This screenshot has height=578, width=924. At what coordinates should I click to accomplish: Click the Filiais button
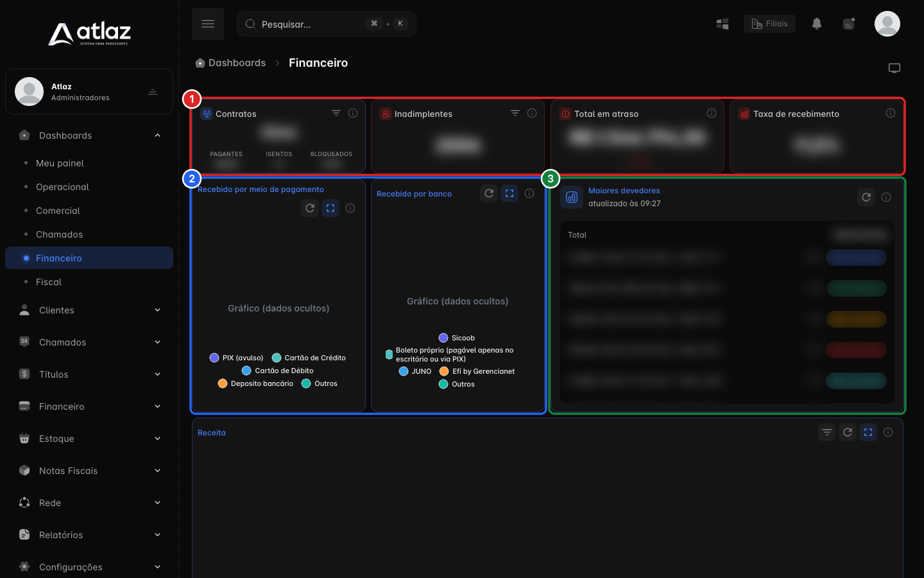point(769,24)
